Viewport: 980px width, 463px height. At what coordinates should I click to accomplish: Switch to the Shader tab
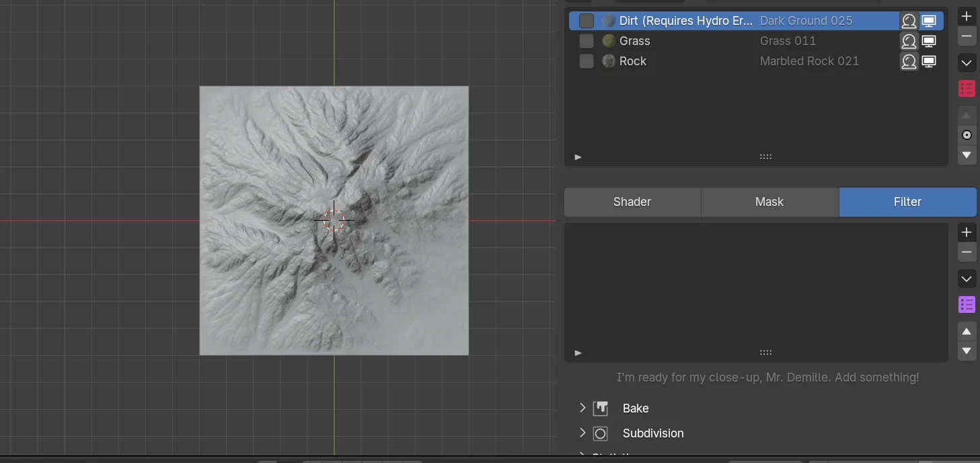(632, 202)
